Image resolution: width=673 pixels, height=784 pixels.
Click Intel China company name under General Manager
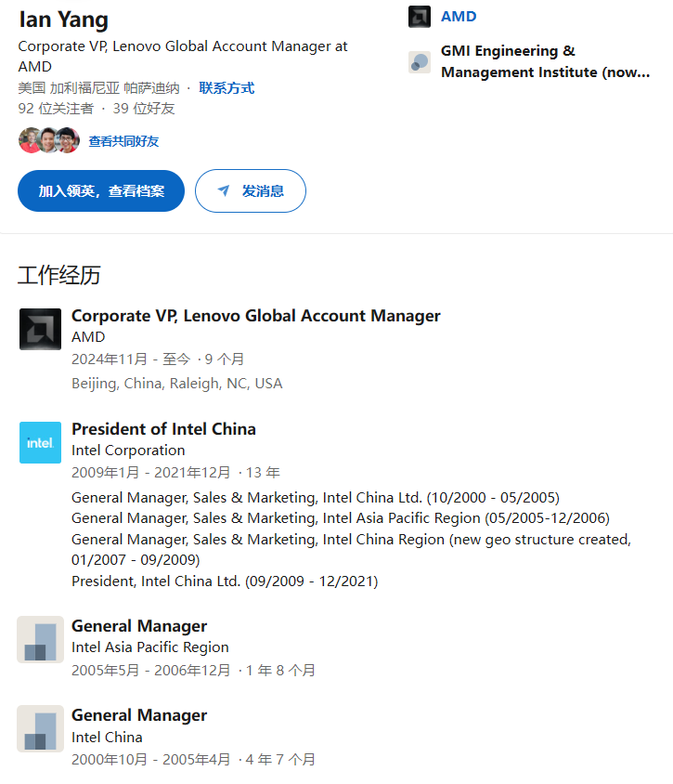107,738
